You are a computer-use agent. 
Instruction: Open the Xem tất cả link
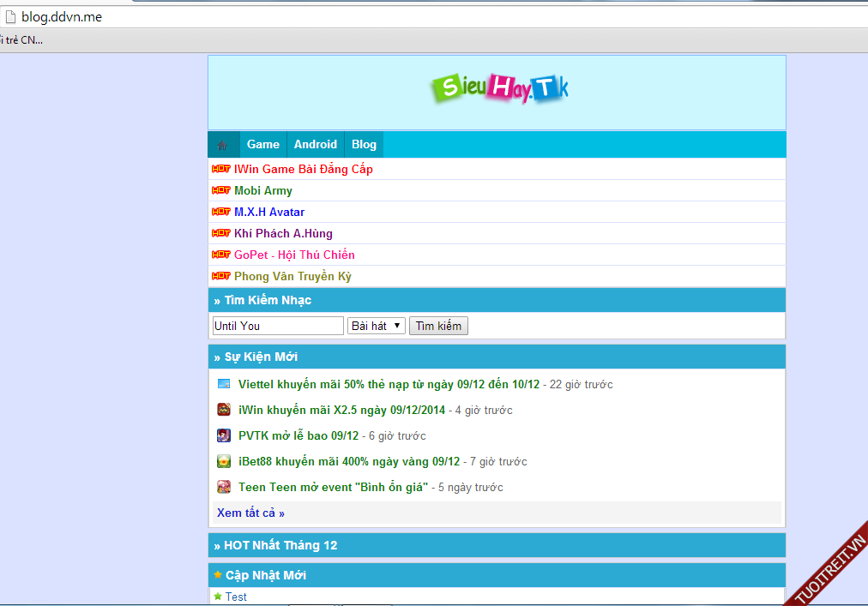pos(250,513)
